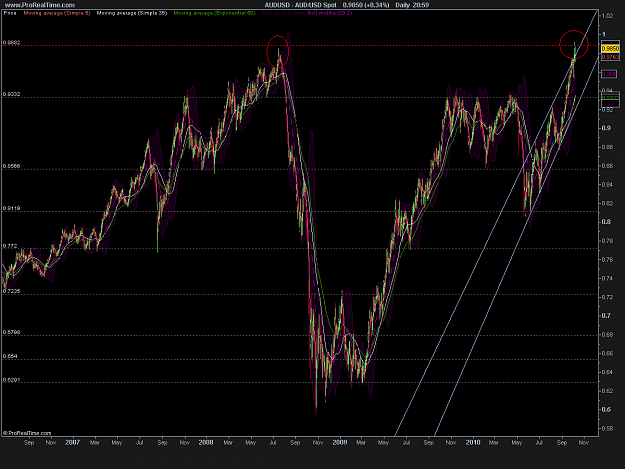Viewport: 625px width, 469px height.
Task: Click the 0.58 price axis label
Action: [x=607, y=429]
